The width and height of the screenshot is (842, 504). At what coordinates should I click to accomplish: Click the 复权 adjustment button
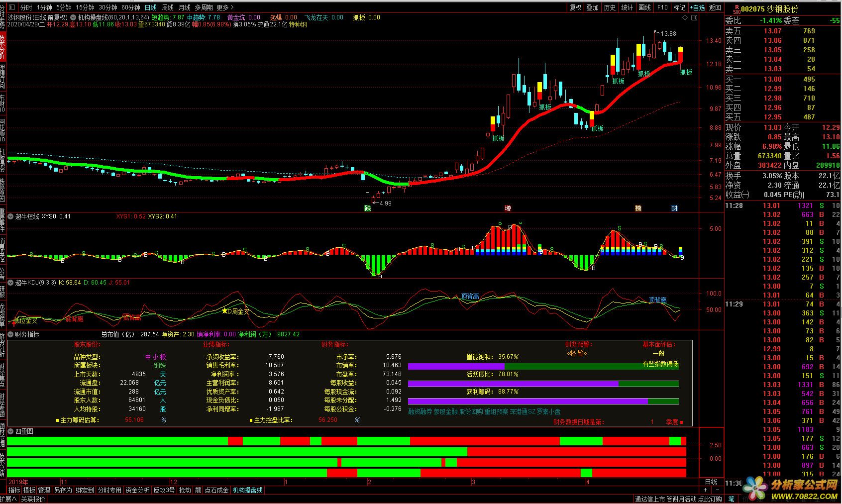click(576, 7)
